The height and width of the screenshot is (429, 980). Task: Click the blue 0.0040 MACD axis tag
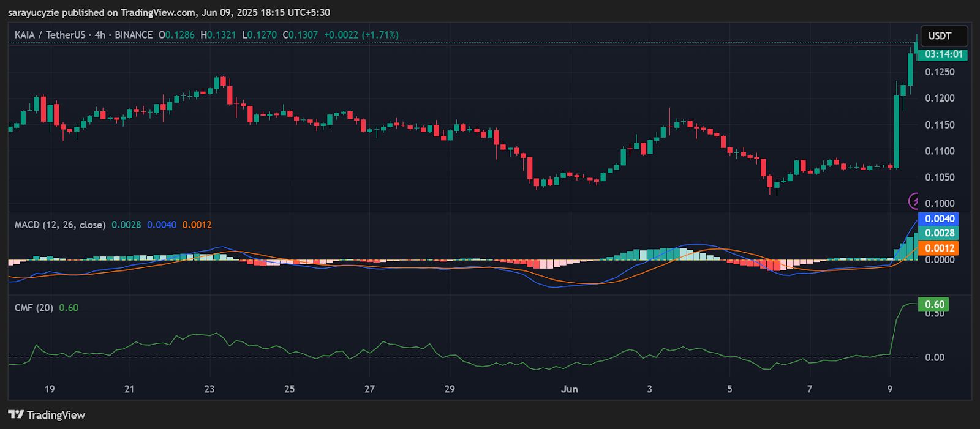coord(940,218)
